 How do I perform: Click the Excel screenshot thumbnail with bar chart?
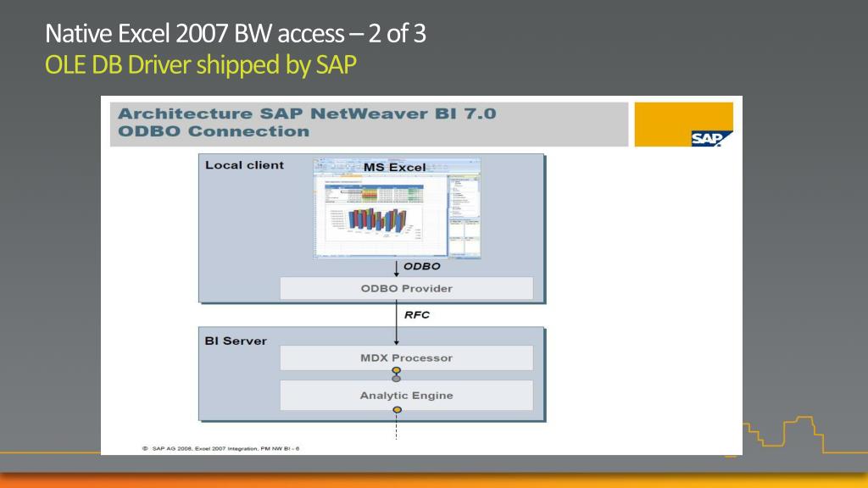(x=397, y=208)
